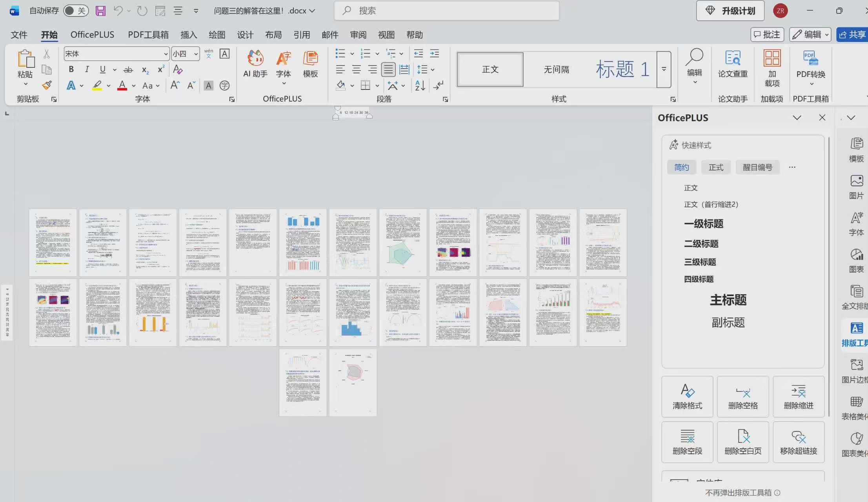Viewport: 868px width, 502px height.
Task: Toggle justify paragraph alignment
Action: coord(388,69)
